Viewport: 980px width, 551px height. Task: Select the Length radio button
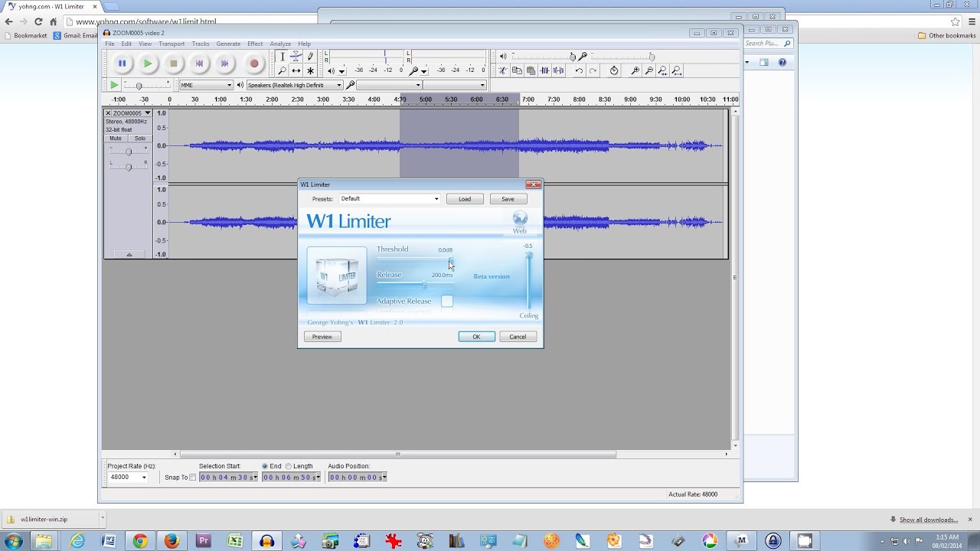(x=289, y=466)
